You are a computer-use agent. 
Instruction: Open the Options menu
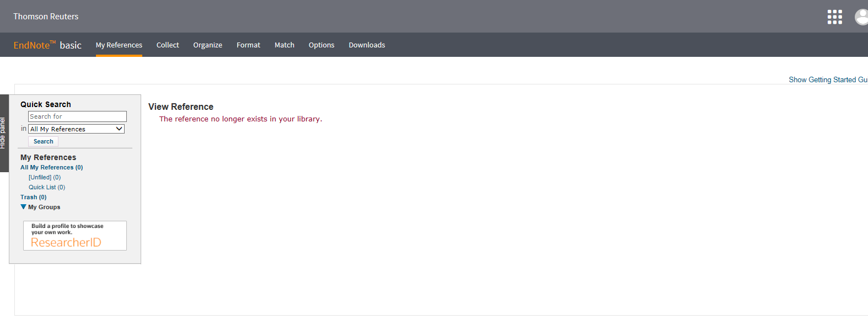[x=322, y=45]
